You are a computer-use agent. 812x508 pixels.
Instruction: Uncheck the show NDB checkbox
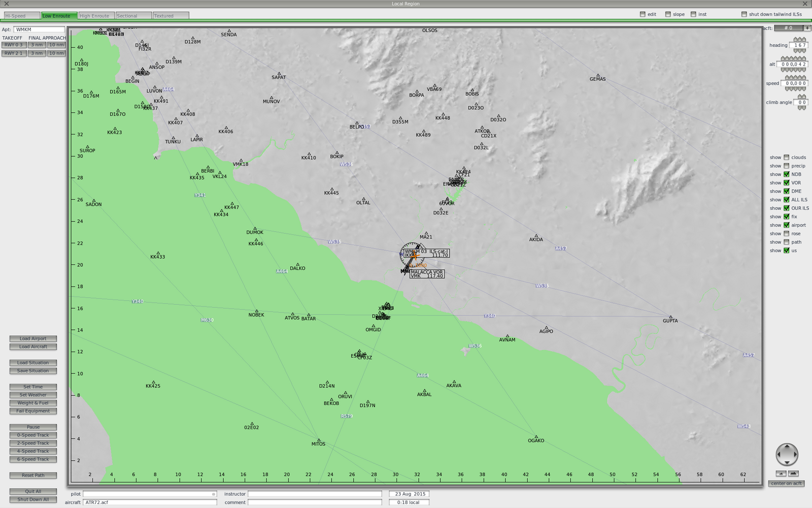pyautogui.click(x=787, y=174)
